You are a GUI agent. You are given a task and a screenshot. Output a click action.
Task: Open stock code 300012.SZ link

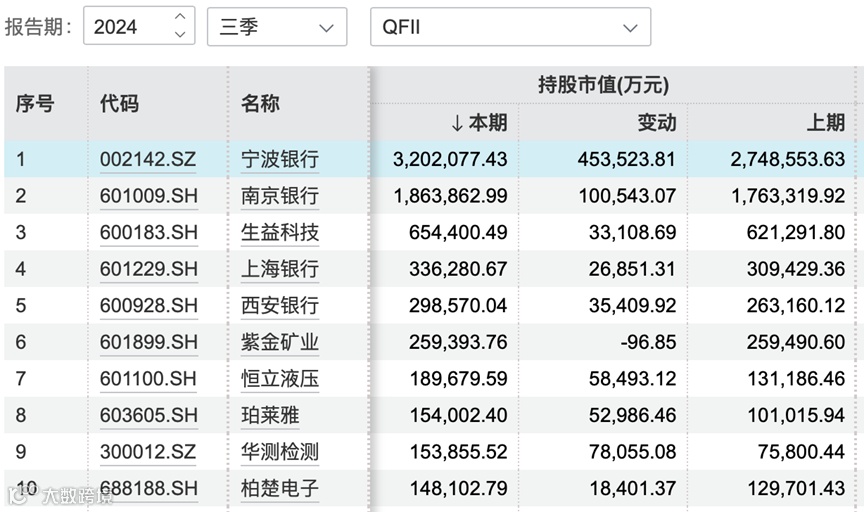point(148,451)
